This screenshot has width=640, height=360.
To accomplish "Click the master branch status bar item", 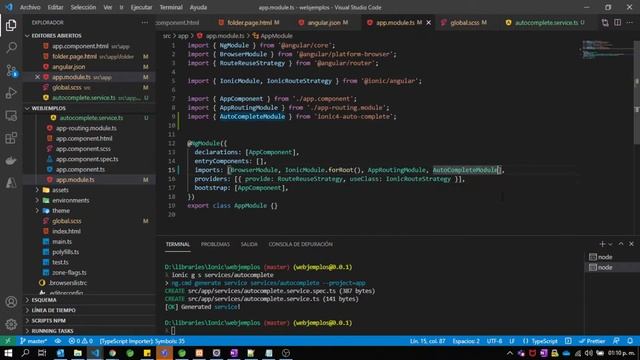I will click(33, 341).
